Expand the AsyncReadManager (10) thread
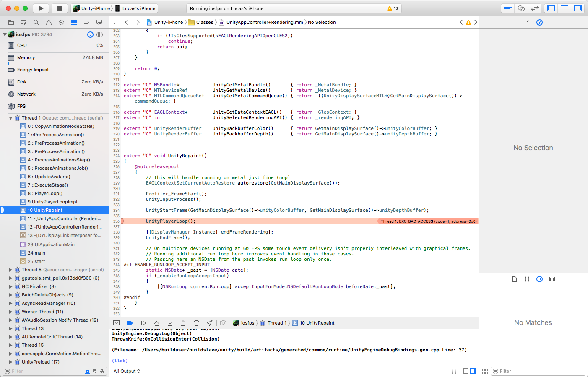The width and height of the screenshot is (588, 377). tap(10, 303)
